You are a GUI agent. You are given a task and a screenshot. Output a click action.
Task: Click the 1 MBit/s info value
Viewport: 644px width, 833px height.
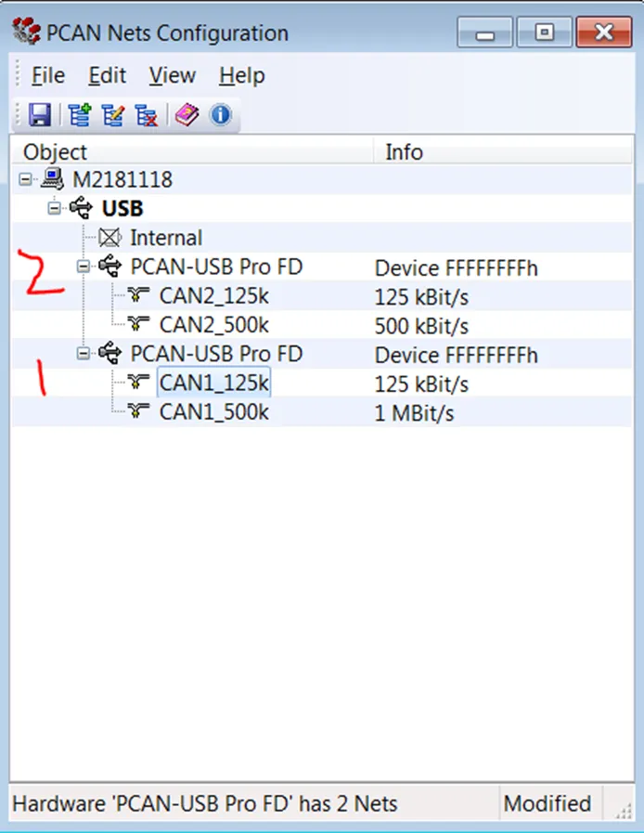[414, 413]
